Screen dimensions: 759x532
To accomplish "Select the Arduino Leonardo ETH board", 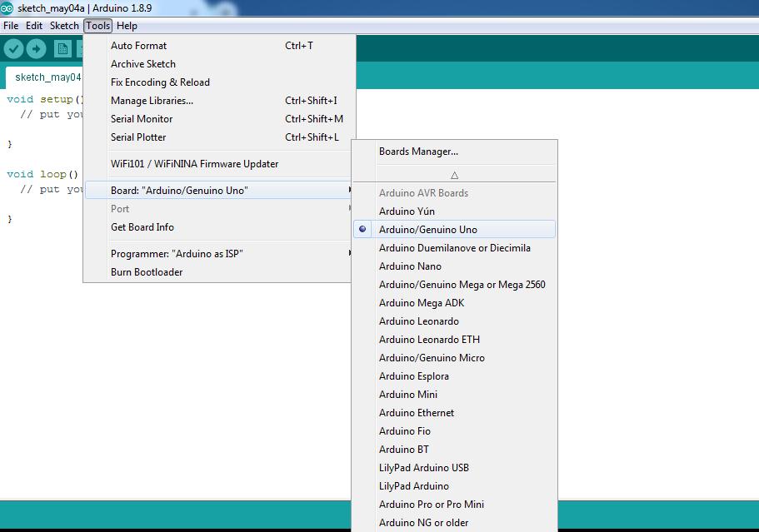I will click(455, 340).
